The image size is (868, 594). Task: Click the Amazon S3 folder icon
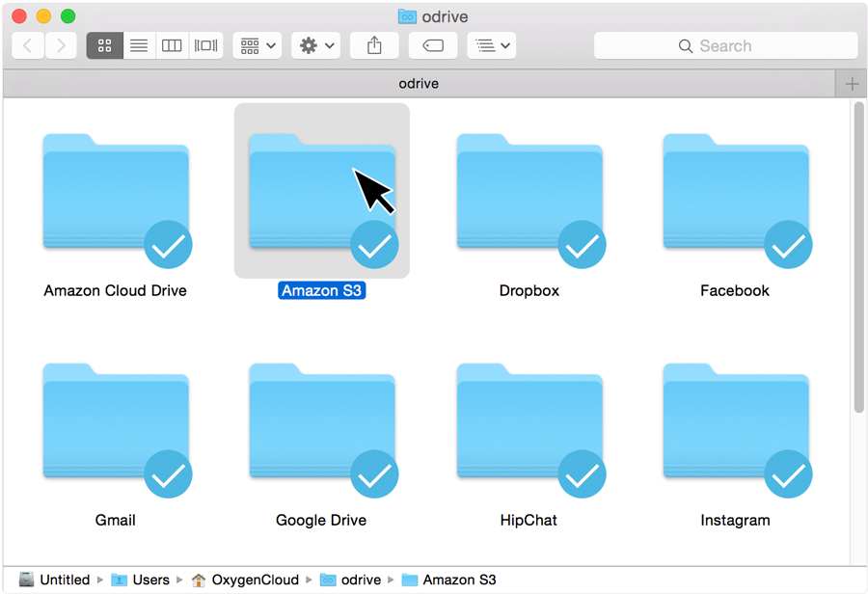(x=321, y=191)
